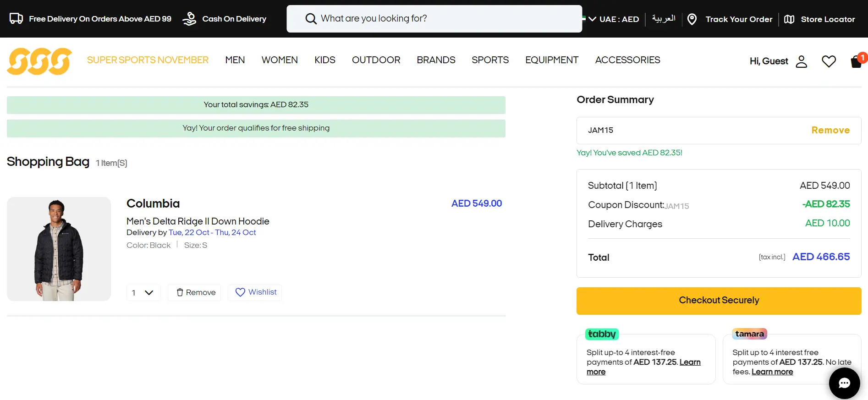
Task: Click Track Your Order link
Action: pyautogui.click(x=739, y=19)
